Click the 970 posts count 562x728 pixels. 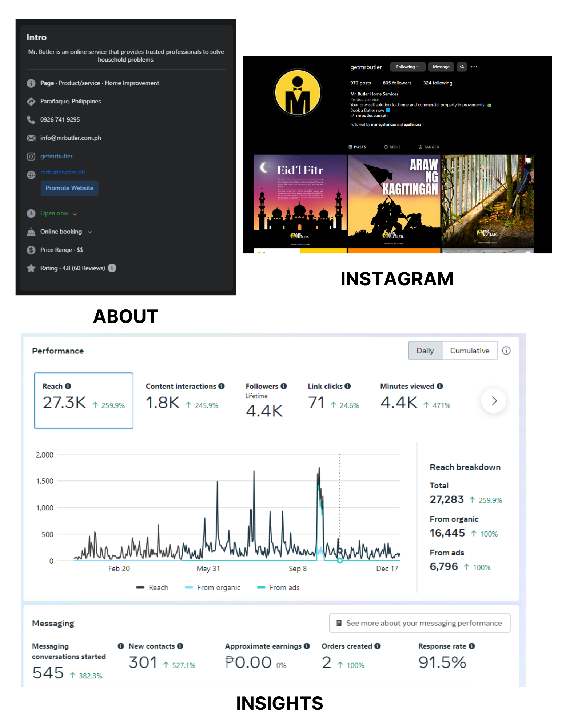360,83
